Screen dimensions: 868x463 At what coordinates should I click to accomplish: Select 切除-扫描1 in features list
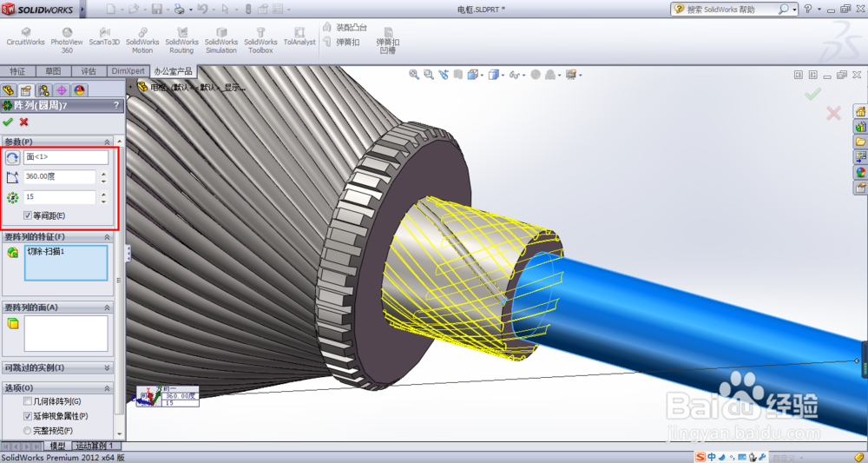click(46, 251)
